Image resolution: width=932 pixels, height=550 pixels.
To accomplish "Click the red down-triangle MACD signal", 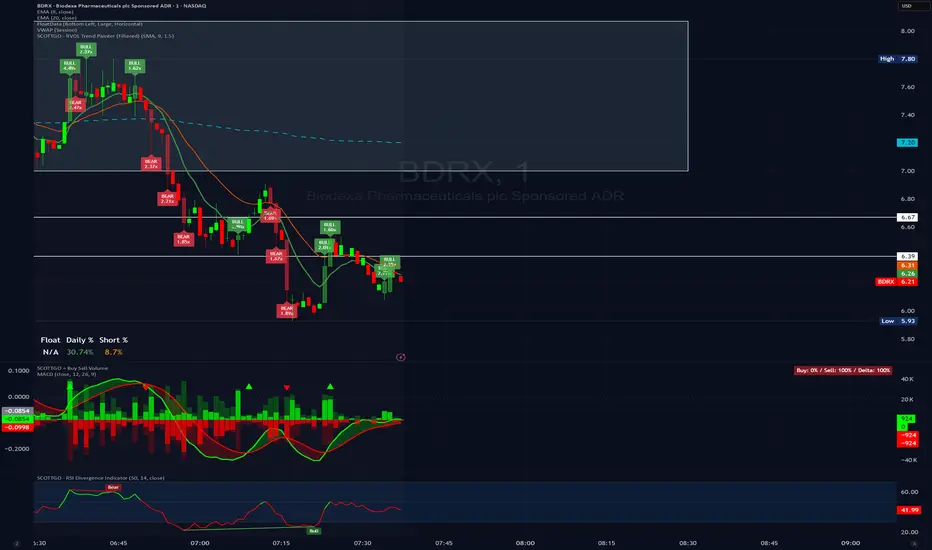I will pos(286,388).
